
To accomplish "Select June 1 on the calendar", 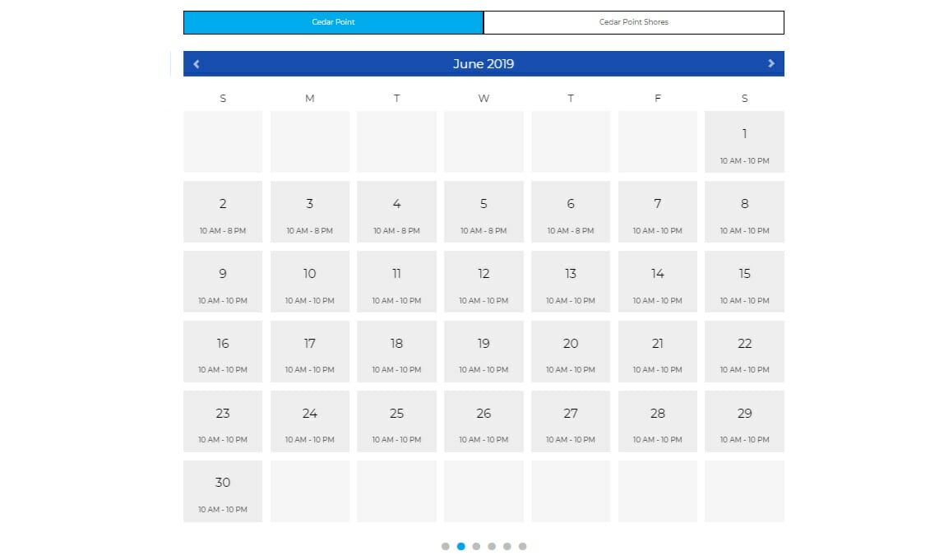I will [744, 142].
